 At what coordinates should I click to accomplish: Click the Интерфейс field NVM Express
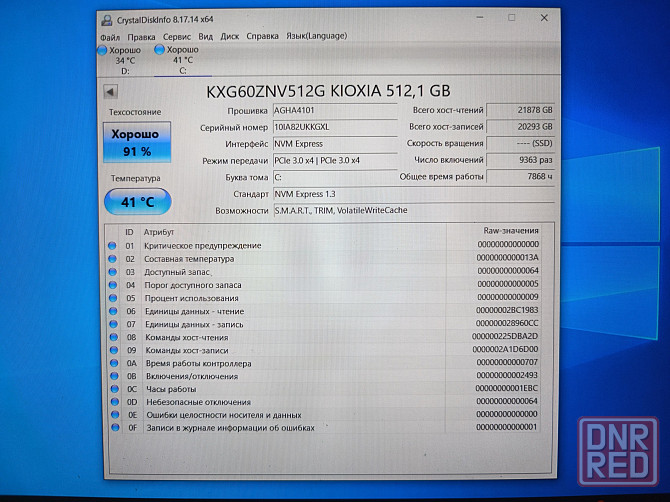pos(335,144)
